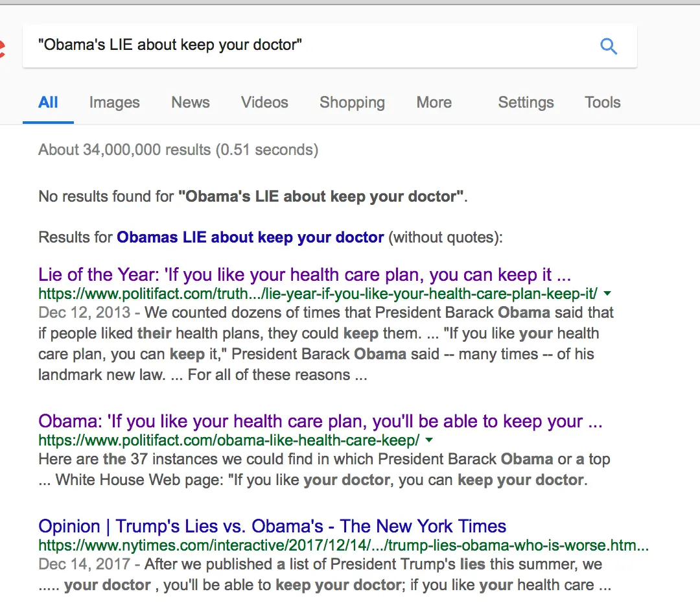
Task: Expand the More search categories menu
Action: click(x=434, y=102)
